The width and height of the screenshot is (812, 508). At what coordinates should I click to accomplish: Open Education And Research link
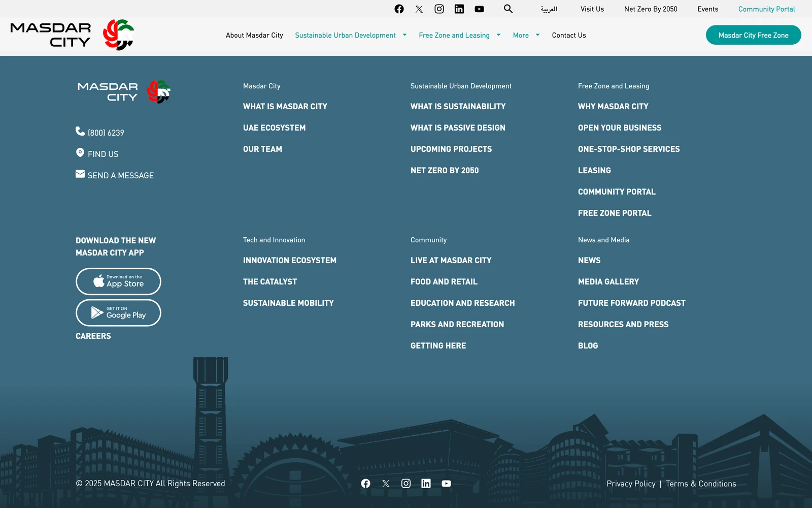coord(462,303)
